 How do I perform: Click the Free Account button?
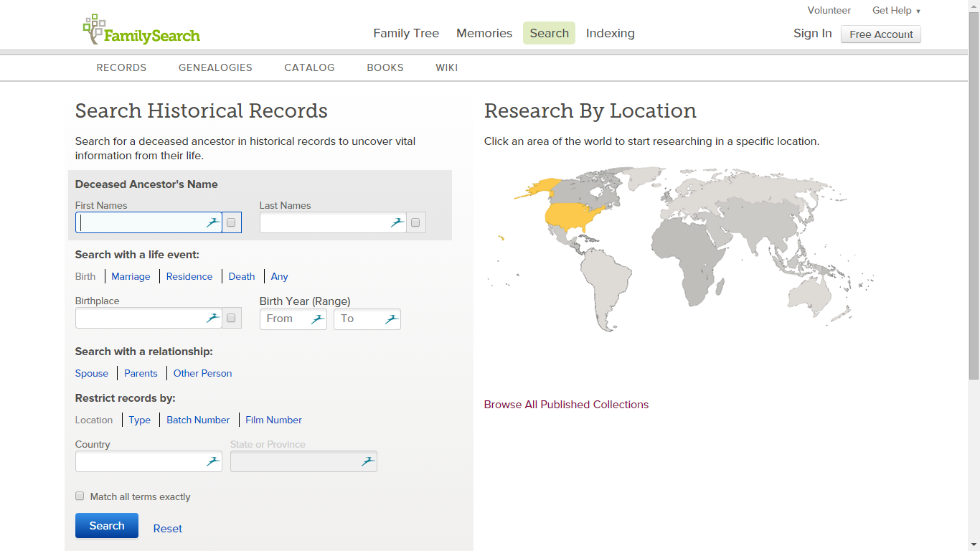coord(881,34)
